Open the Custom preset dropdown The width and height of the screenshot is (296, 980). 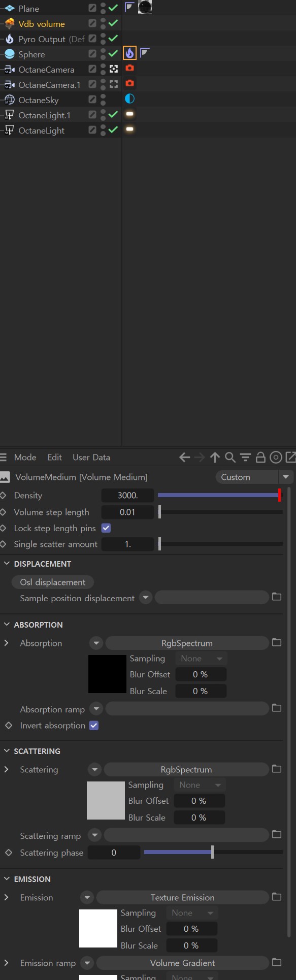pyautogui.click(x=254, y=477)
